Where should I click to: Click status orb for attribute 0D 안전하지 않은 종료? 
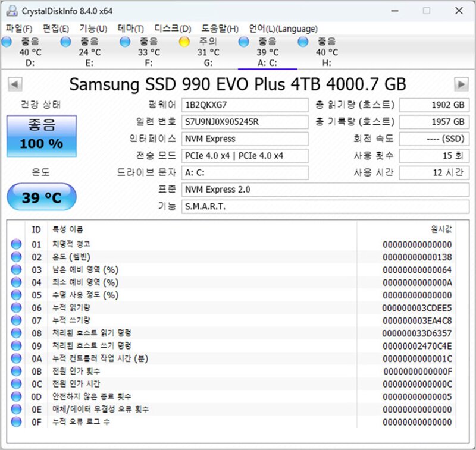16,396
